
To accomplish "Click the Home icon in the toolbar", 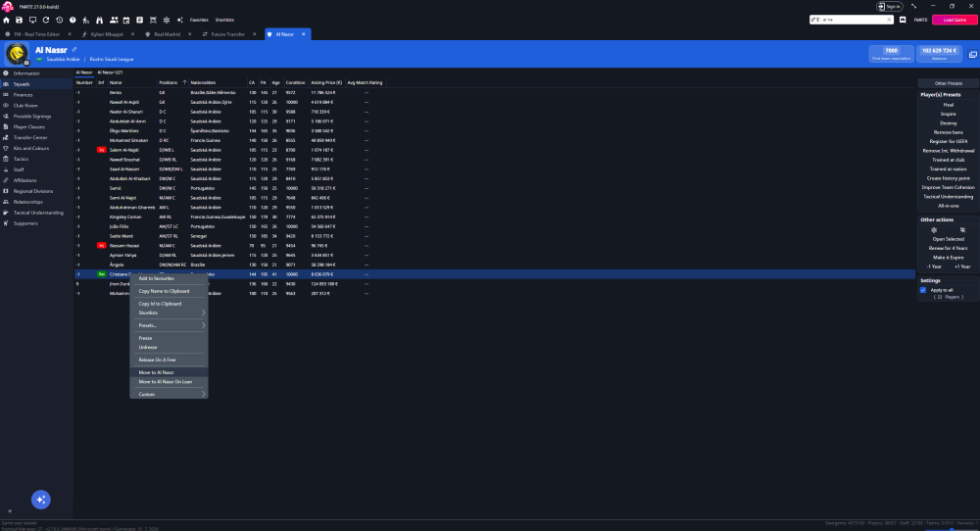I will [x=6, y=20].
